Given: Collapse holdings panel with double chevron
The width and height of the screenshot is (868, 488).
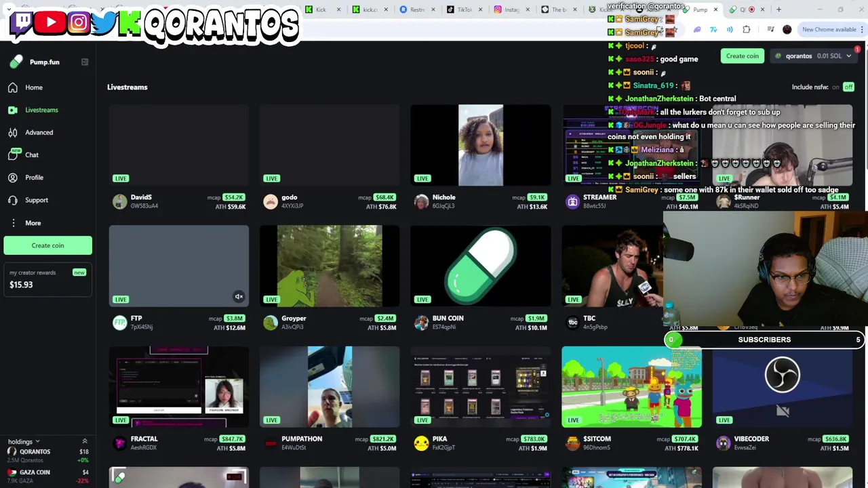Looking at the screenshot, I should (85, 441).
